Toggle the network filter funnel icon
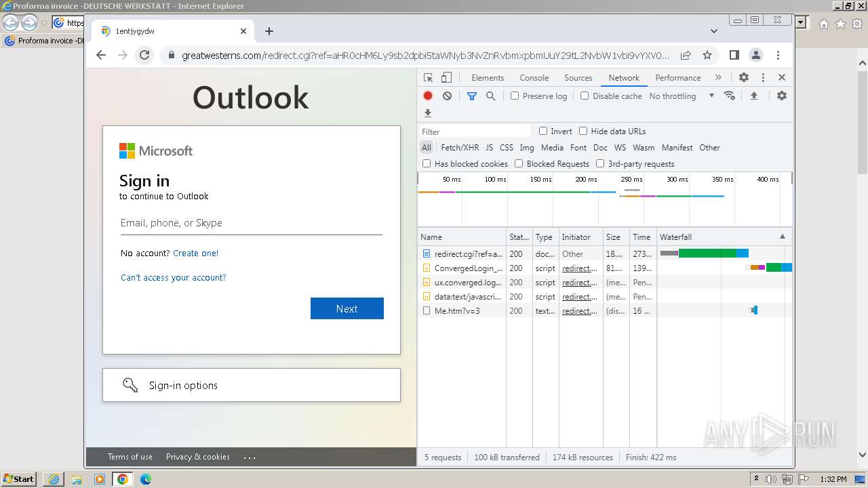The image size is (868, 488). [x=472, y=96]
